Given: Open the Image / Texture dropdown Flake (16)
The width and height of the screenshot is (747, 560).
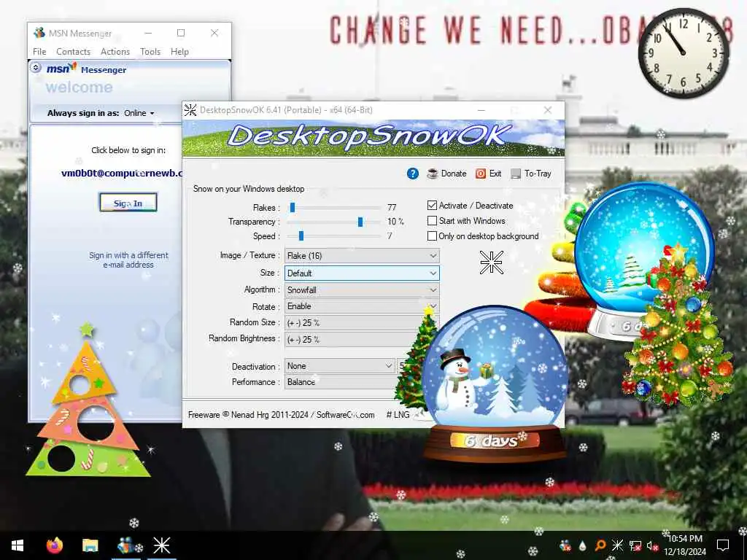Looking at the screenshot, I should [362, 256].
